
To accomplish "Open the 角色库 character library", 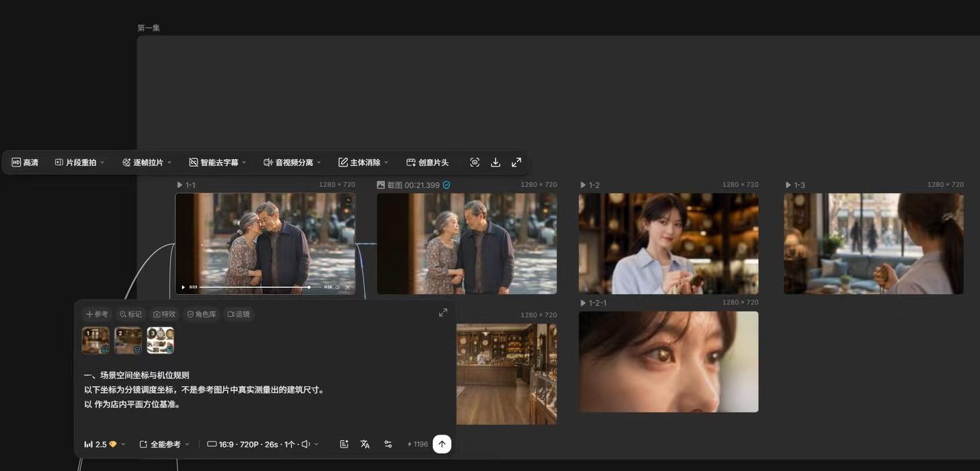I will click(x=202, y=314).
